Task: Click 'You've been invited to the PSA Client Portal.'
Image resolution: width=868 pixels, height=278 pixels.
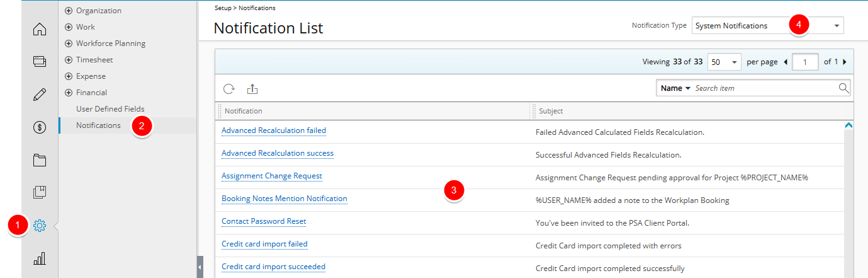Action: (x=614, y=223)
